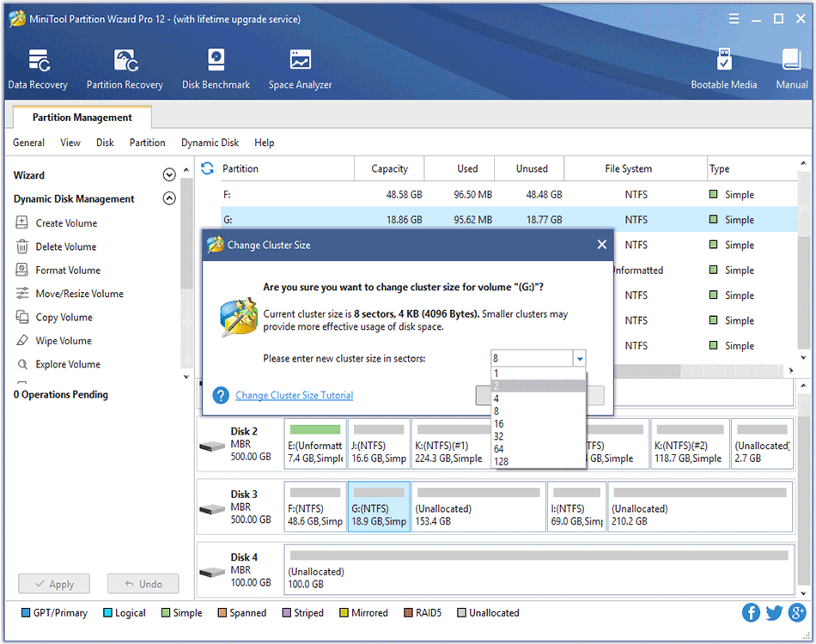Image resolution: width=816 pixels, height=644 pixels.
Task: Open the Manual
Action: (792, 70)
